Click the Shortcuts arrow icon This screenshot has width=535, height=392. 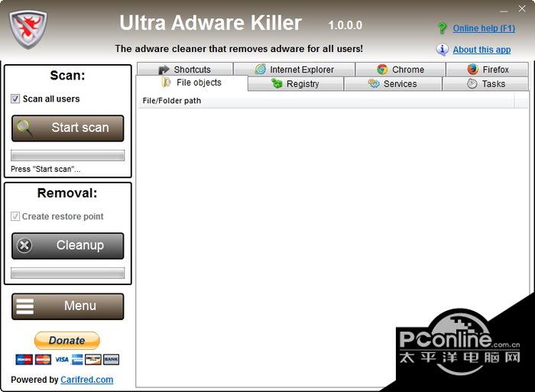click(164, 70)
